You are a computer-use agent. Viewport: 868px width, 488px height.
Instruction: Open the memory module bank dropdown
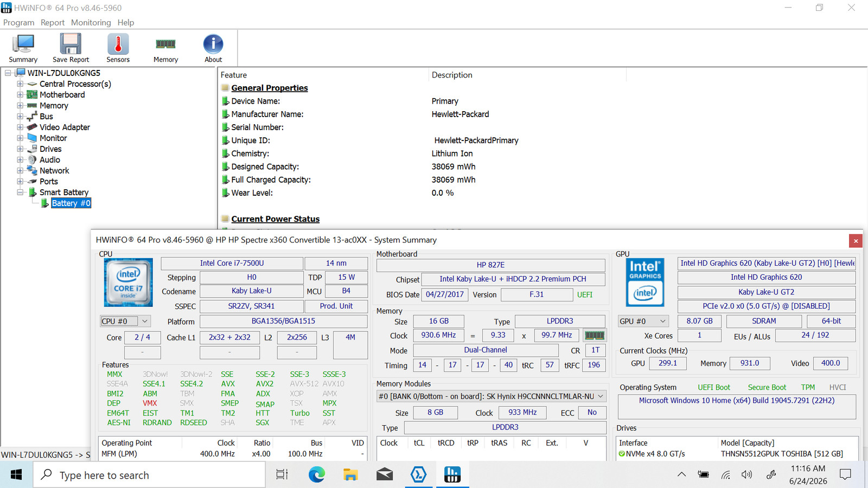pos(492,396)
